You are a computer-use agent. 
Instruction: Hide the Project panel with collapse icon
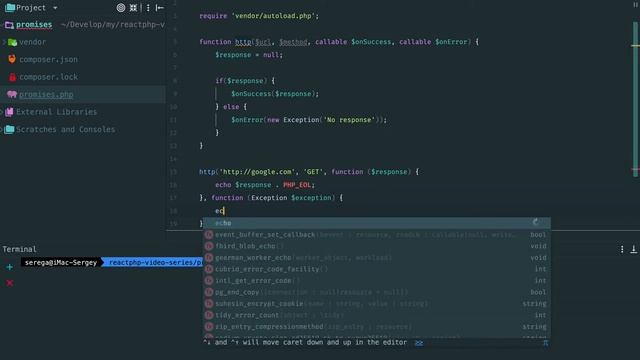(x=160, y=8)
